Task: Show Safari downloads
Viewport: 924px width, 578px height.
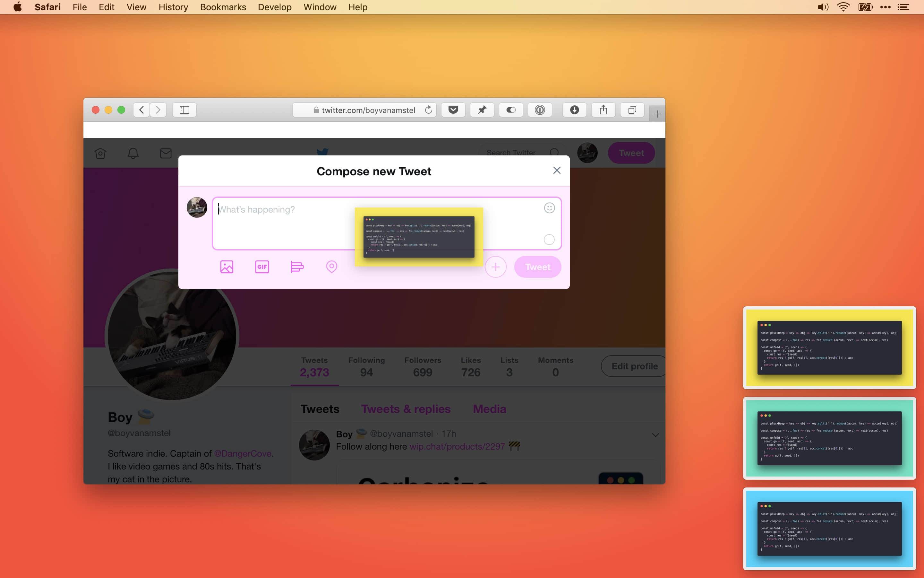Action: pyautogui.click(x=574, y=110)
